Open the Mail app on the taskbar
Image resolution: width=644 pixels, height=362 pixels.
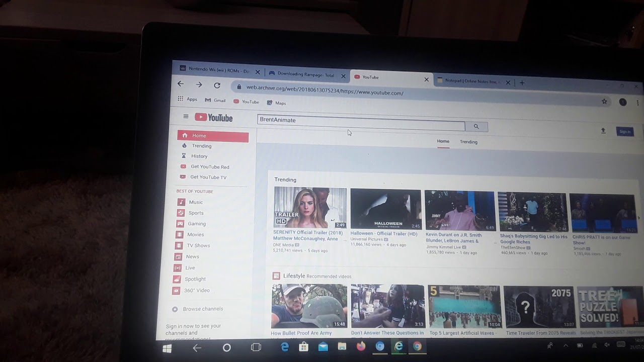(x=323, y=347)
